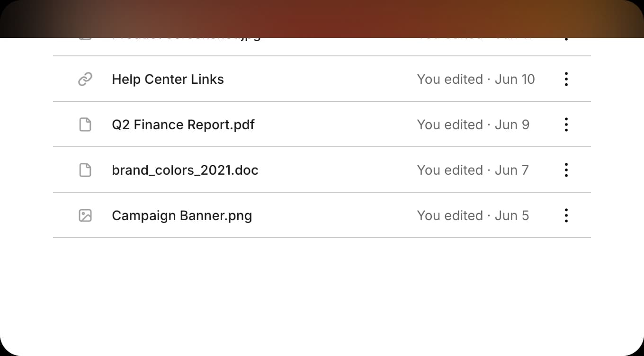Click the 'You edited · Jun 5' timestamp
Viewport: 644px width, 356px height.
[473, 215]
